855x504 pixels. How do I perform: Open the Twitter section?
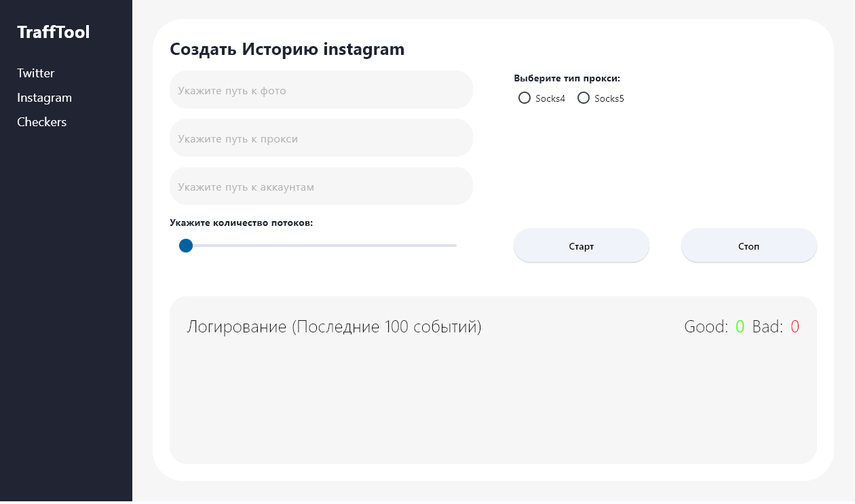point(36,73)
